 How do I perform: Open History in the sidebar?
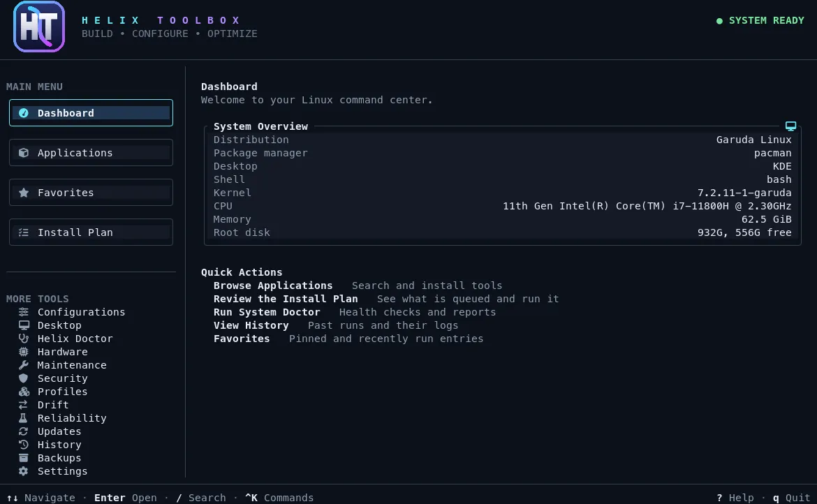pyautogui.click(x=59, y=445)
